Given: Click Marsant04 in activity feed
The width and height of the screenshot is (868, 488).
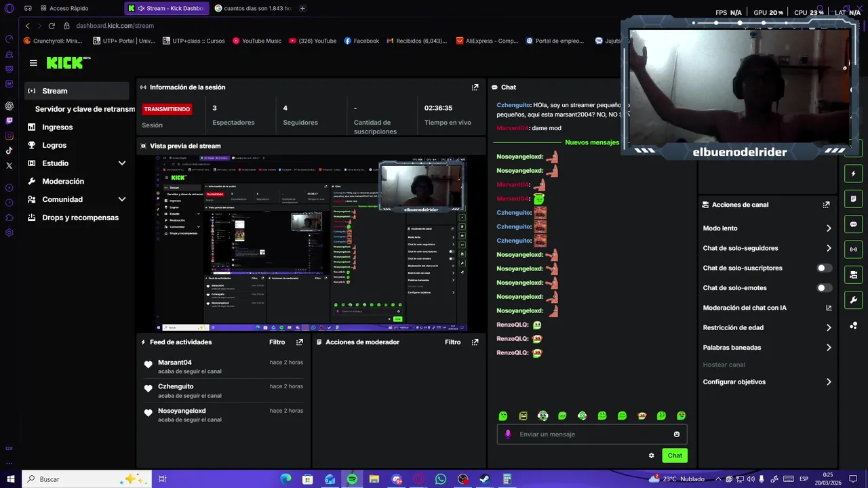Looking at the screenshot, I should [x=175, y=363].
